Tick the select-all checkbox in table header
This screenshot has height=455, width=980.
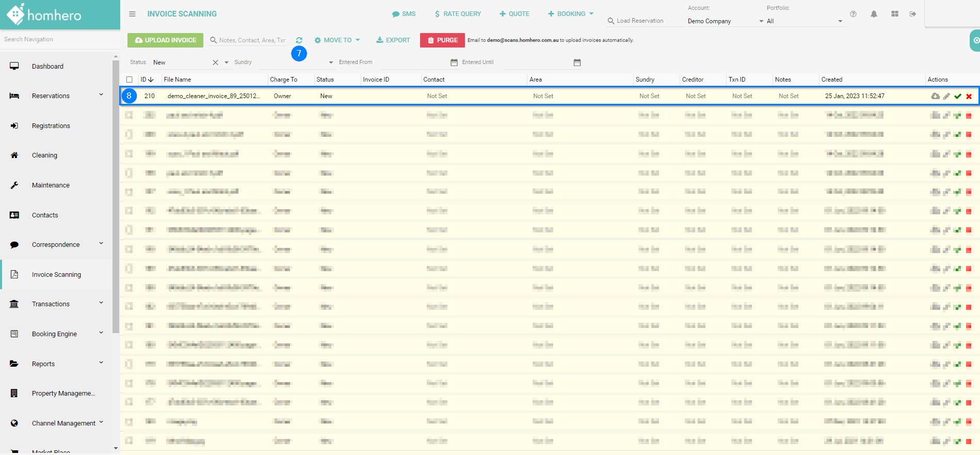point(130,80)
